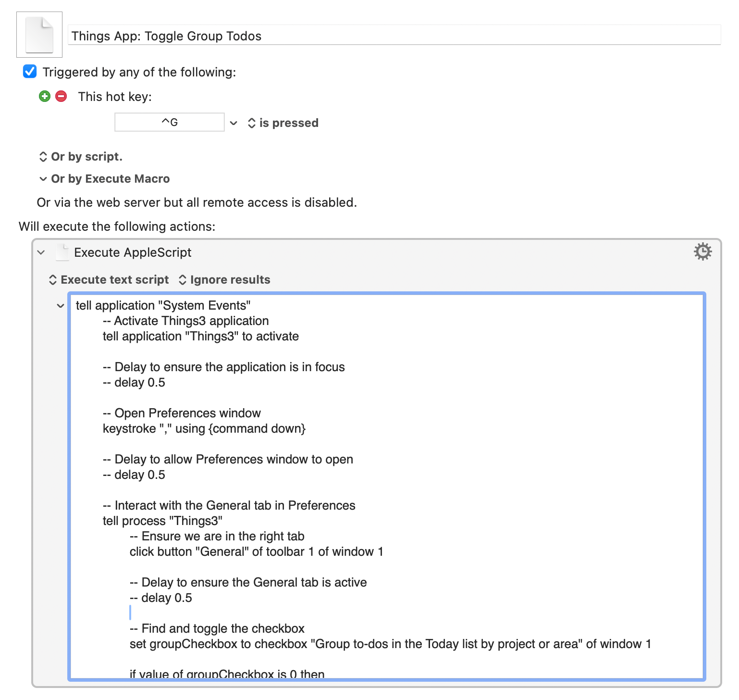Viewport: 739px width, 700px height.
Task: Open the hot key field chevron menu
Action: (x=234, y=123)
